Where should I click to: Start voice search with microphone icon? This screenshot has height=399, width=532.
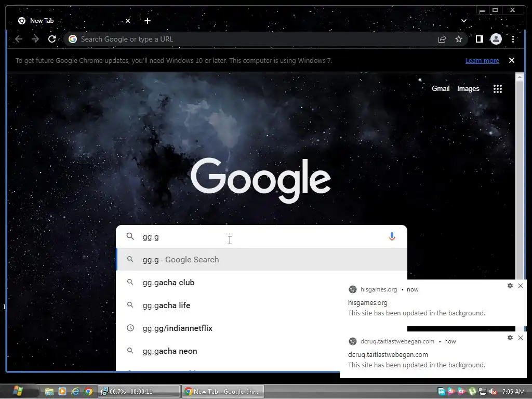(392, 236)
